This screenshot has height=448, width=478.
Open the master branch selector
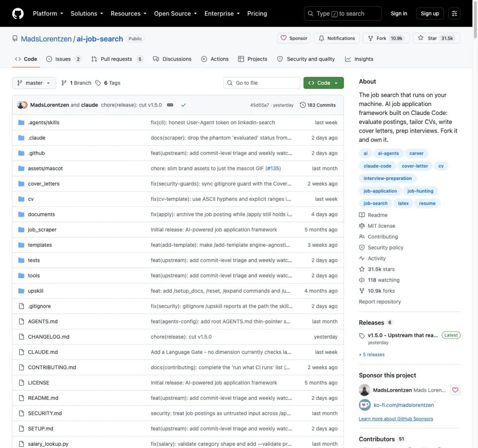34,83
